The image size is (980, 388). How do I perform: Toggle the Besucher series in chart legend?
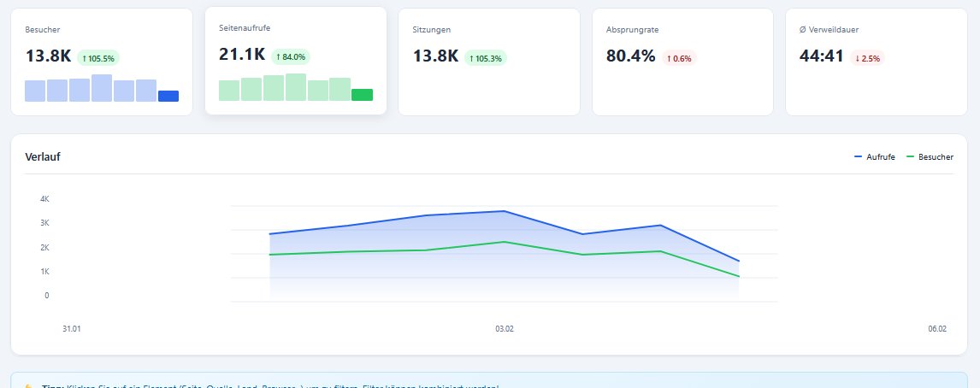[x=930, y=157]
